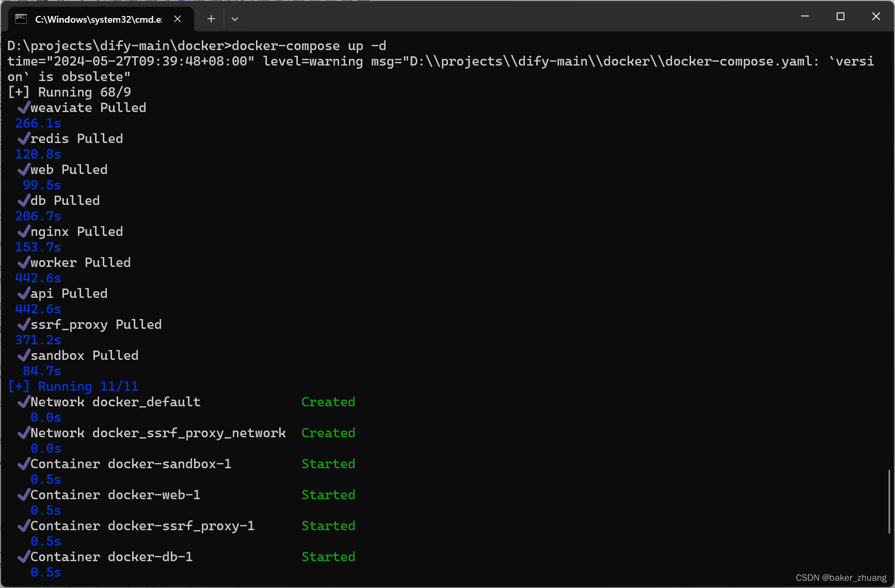Click the checkmark beside "redis Pulled"
The height and width of the screenshot is (588, 895).
tap(24, 138)
